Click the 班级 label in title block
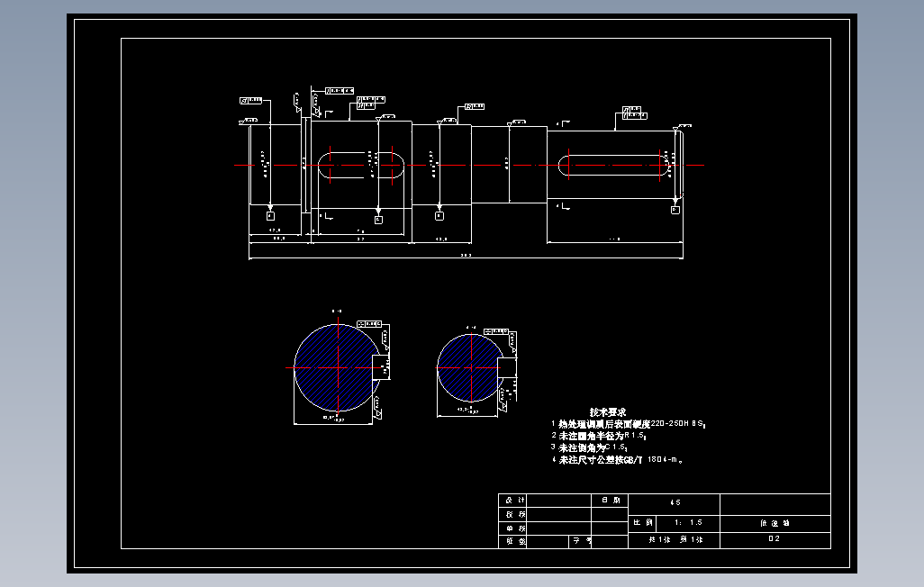This screenshot has width=924, height=587. point(515,541)
